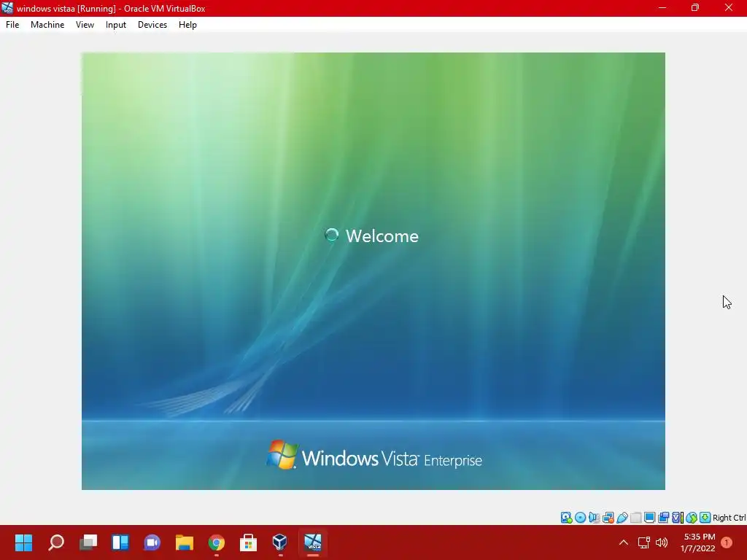The width and height of the screenshot is (747, 560).
Task: Open the Widgets taskbar icon
Action: [120, 542]
